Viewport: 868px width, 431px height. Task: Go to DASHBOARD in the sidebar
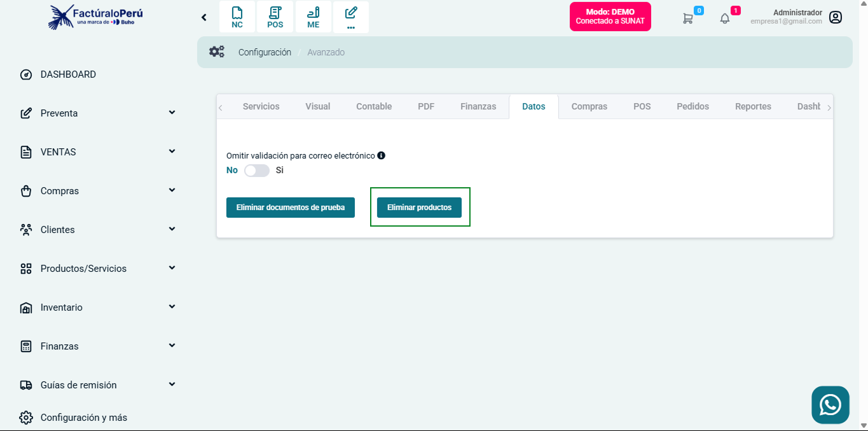pos(68,74)
